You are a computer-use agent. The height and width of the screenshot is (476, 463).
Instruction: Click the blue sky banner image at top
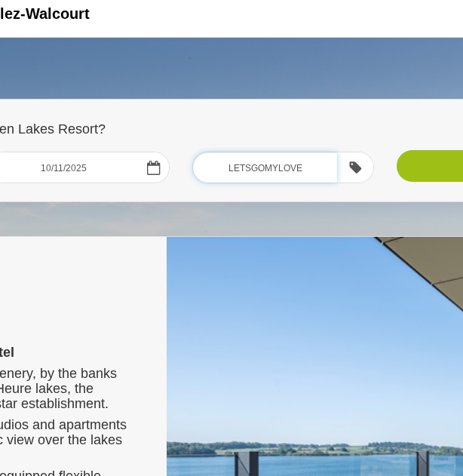(x=231, y=69)
